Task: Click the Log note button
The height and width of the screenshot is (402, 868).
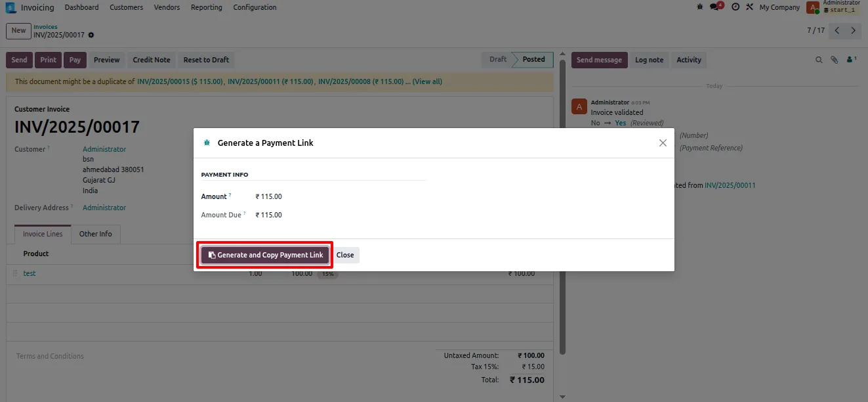Action: click(x=649, y=60)
